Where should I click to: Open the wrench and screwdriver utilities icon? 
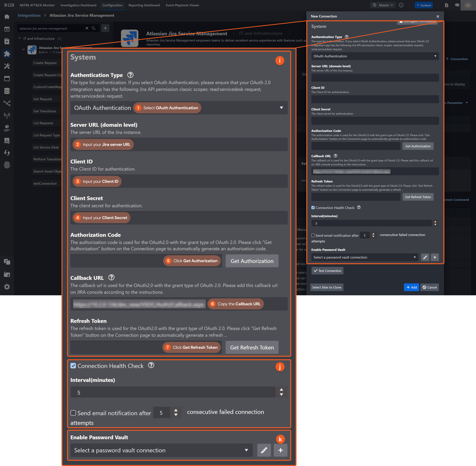[x=7, y=66]
